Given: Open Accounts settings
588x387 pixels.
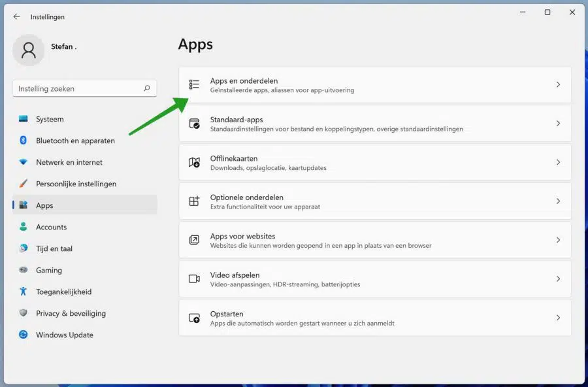Looking at the screenshot, I should [x=85, y=227].
